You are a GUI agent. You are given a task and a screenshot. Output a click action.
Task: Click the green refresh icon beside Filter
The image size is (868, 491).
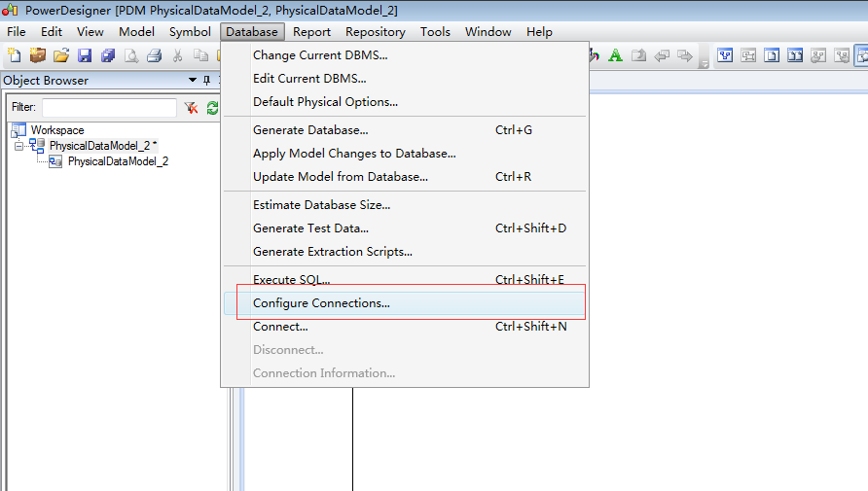click(x=212, y=107)
